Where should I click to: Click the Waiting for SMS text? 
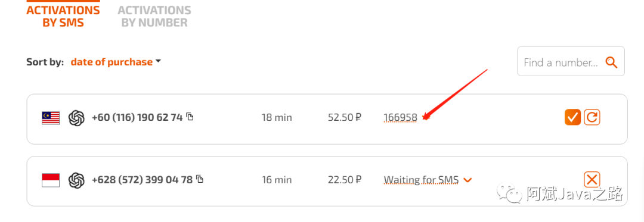421,180
